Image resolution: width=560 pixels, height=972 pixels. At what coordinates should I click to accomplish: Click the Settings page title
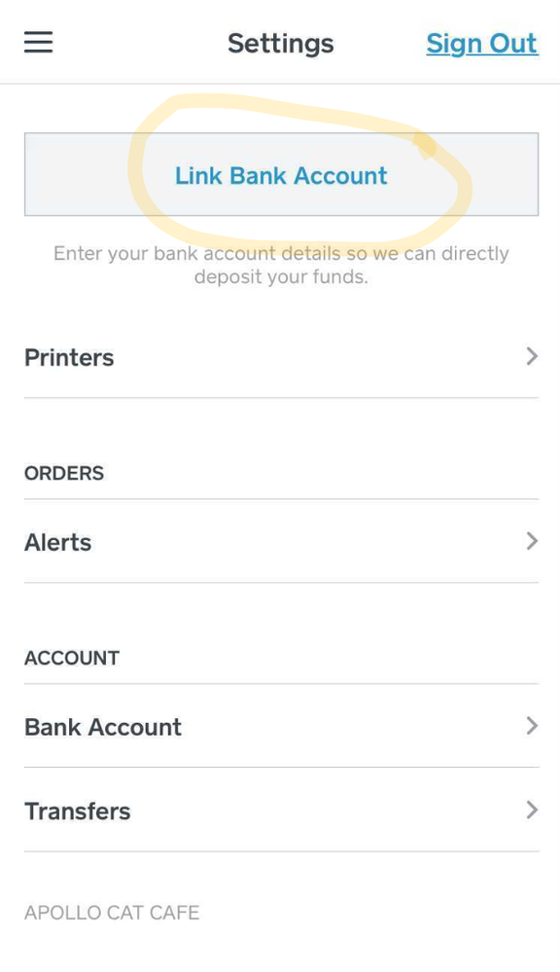[281, 44]
